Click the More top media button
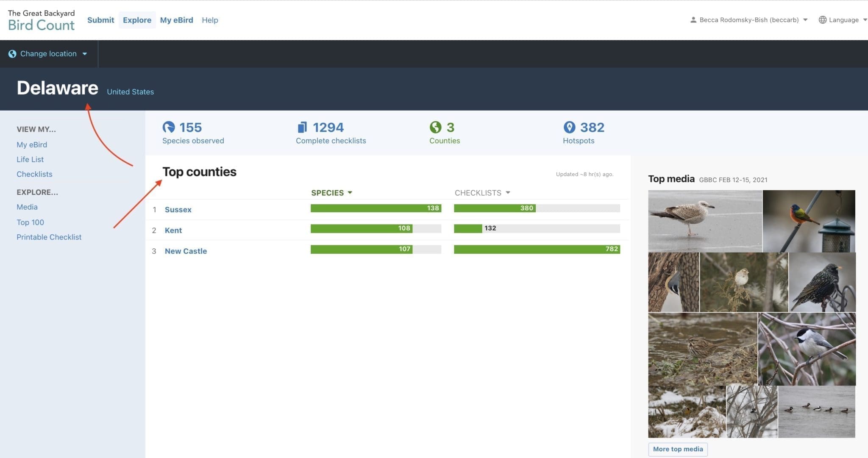868x458 pixels. [677, 449]
